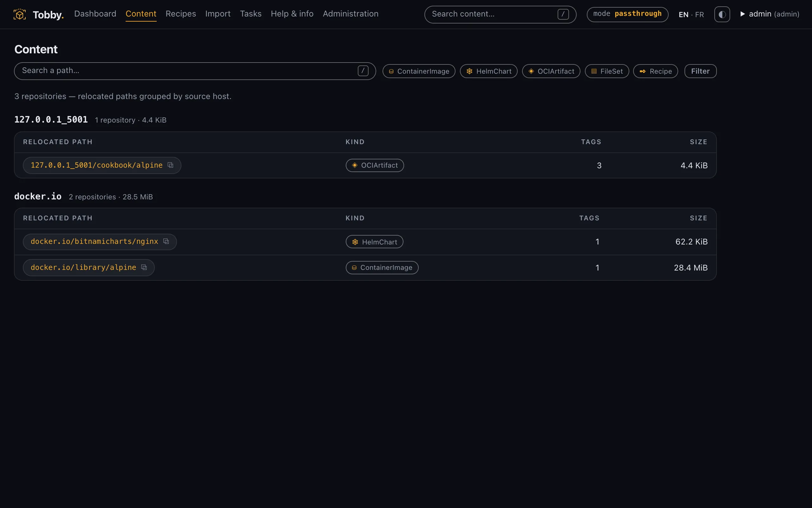Click the 28.4 MiB size cell
The width and height of the screenshot is (812, 508).
coord(691,268)
